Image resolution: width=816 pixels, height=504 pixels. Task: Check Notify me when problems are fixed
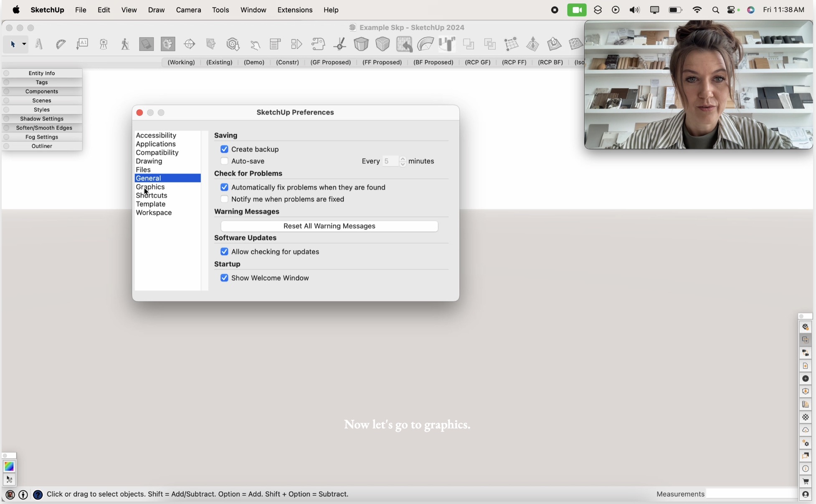pyautogui.click(x=225, y=199)
